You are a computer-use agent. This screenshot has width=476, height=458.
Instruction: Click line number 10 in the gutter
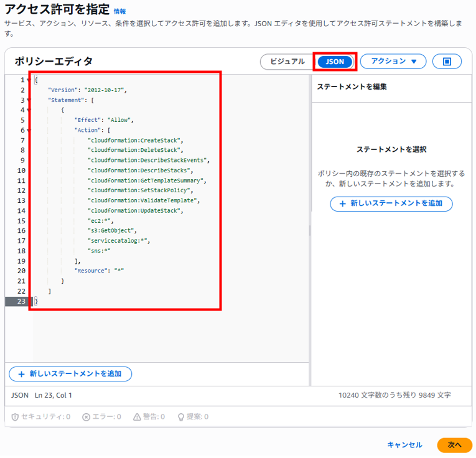click(x=21, y=171)
